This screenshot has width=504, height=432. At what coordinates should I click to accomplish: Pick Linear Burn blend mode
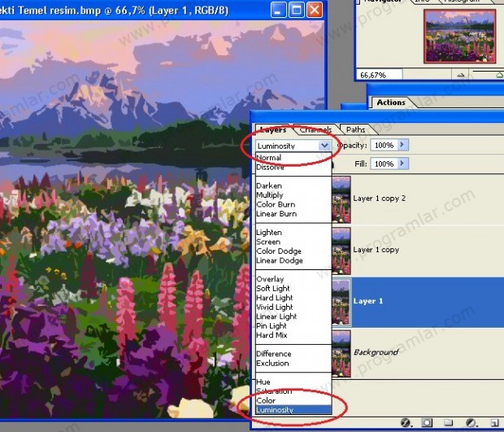click(276, 214)
